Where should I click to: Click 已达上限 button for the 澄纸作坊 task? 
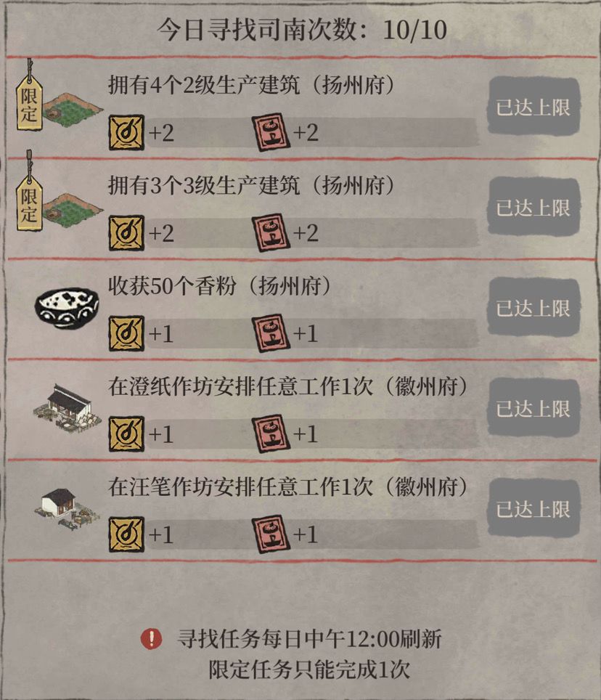tap(533, 407)
